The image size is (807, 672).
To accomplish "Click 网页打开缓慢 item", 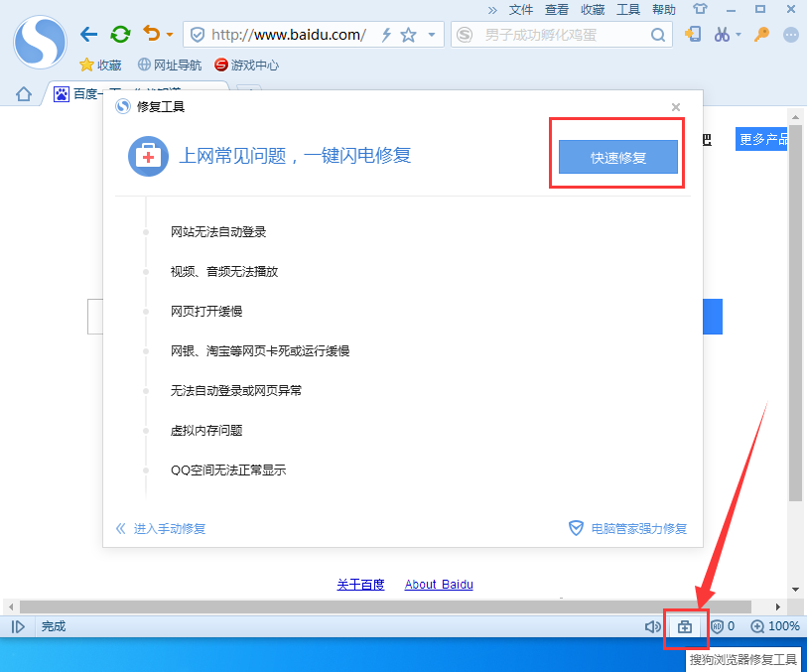I will point(206,312).
